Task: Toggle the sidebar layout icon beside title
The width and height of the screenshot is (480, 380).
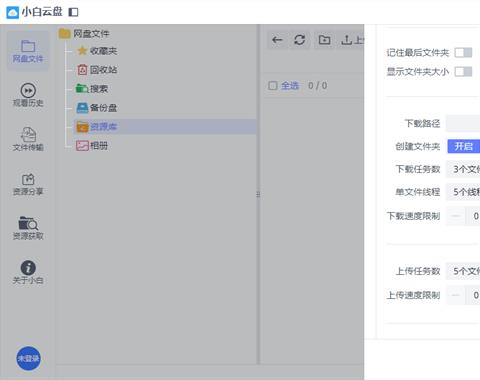Action: (73, 12)
